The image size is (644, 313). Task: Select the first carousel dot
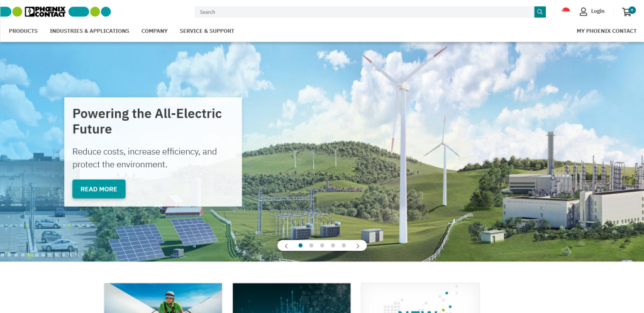click(x=300, y=245)
